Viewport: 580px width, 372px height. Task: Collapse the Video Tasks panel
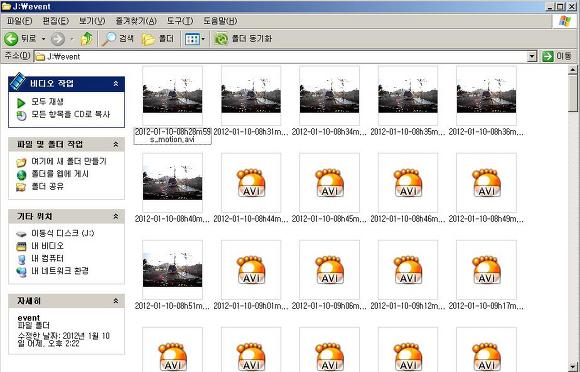point(116,84)
